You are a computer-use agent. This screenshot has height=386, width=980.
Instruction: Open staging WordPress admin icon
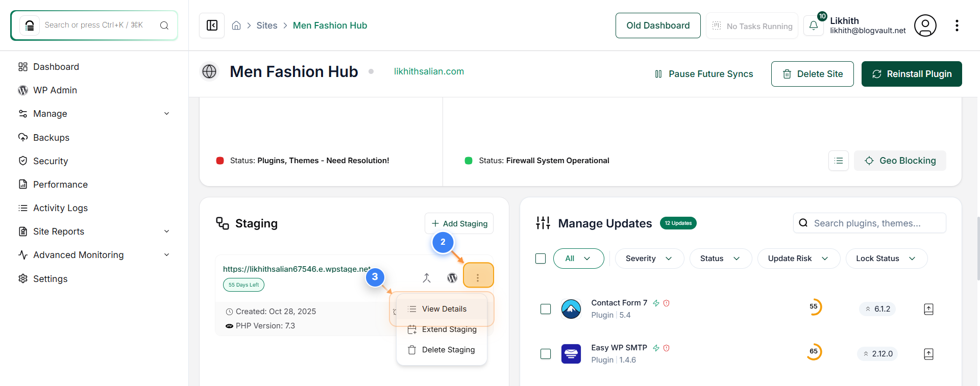pyautogui.click(x=452, y=278)
